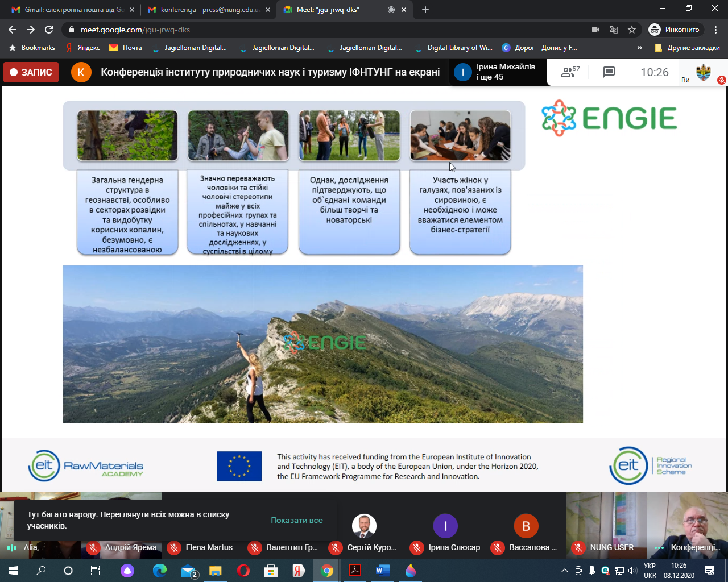Switch to the konferencja press@nung.edu.ua tab
The height and width of the screenshot is (582, 728).
coord(205,10)
